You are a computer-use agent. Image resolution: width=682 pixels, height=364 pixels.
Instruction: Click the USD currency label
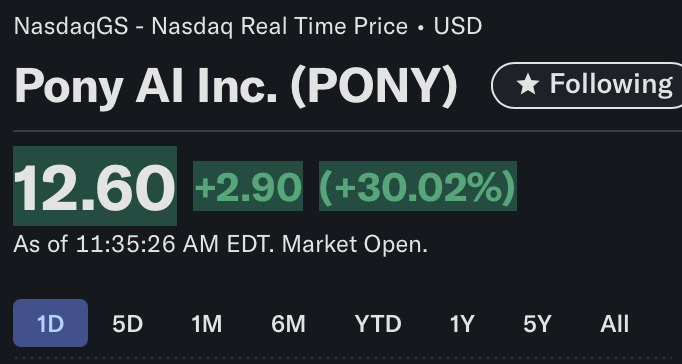pos(458,27)
